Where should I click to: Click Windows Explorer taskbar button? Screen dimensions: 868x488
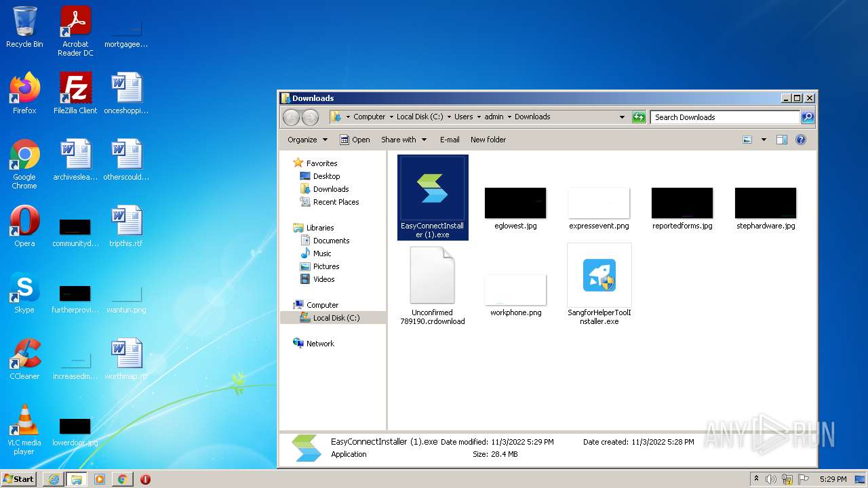coord(77,479)
